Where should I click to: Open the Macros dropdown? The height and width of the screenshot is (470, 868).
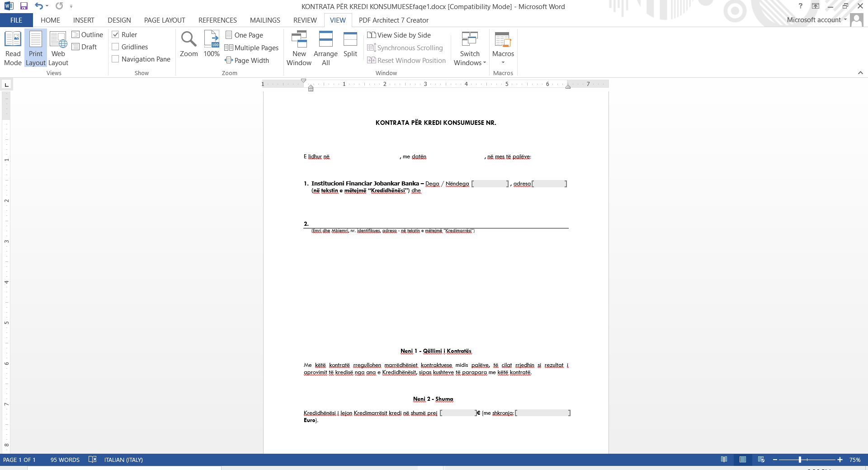[503, 48]
